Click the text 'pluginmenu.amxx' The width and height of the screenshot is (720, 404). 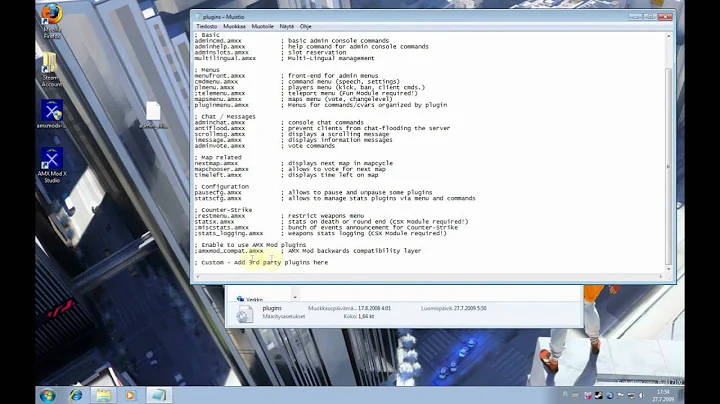(221, 105)
